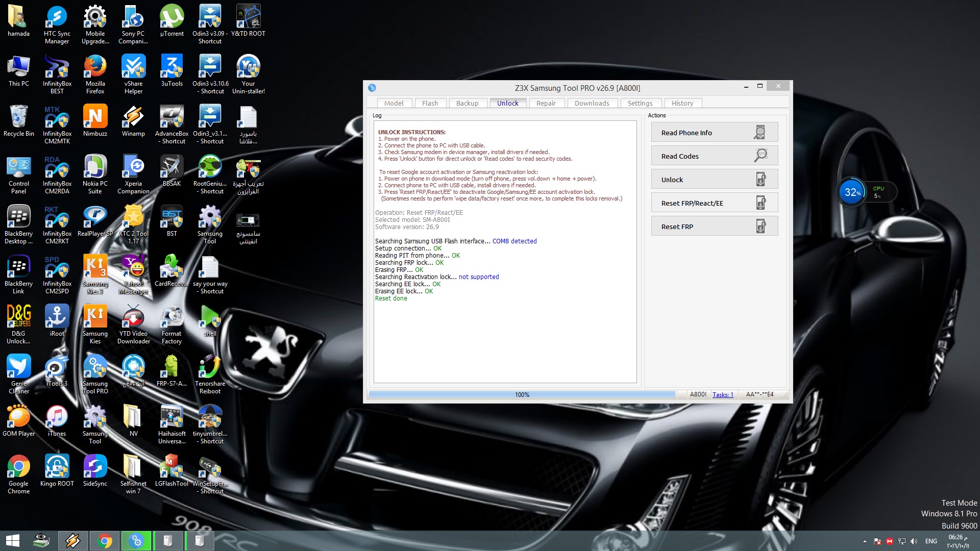Image resolution: width=980 pixels, height=551 pixels.
Task: Switch to the Flash tab
Action: click(x=430, y=103)
